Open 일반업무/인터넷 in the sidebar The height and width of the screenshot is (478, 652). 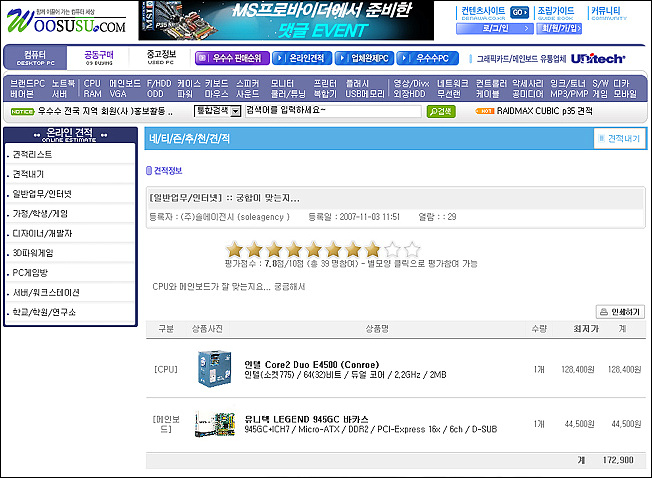42,194
